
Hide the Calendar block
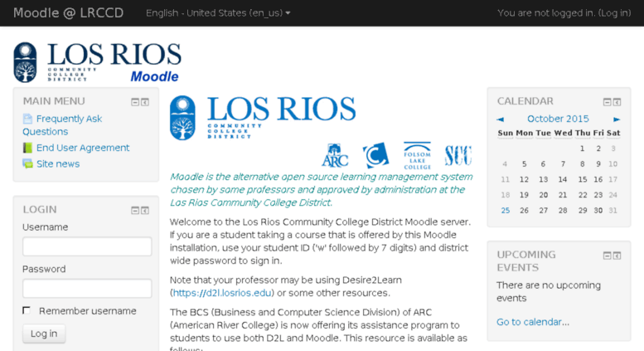[x=607, y=102]
